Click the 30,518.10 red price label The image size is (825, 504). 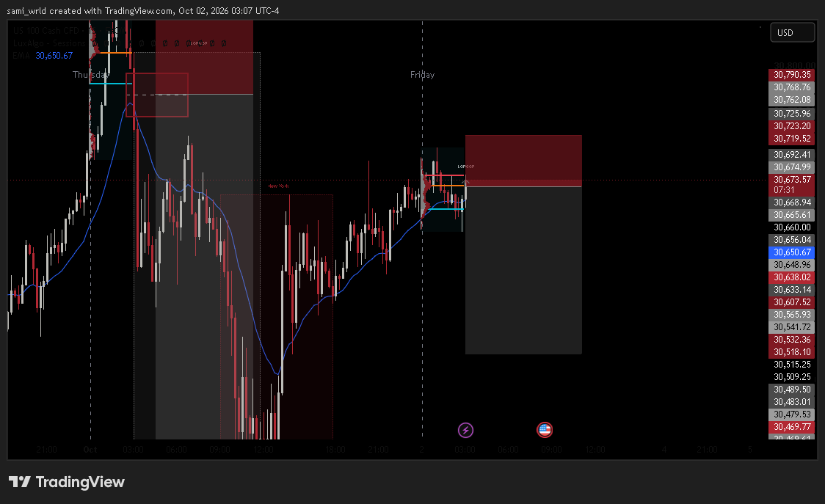pyautogui.click(x=792, y=352)
